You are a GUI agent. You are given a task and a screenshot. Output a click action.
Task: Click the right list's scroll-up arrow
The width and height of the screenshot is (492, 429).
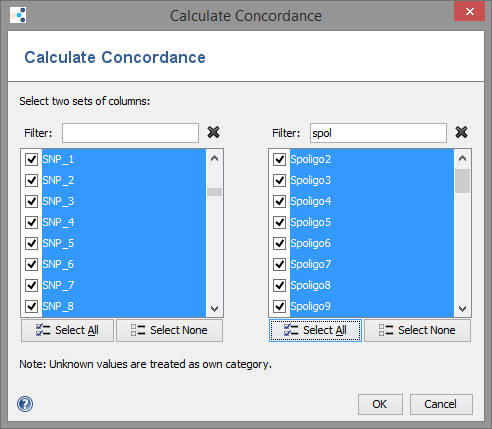(462, 158)
